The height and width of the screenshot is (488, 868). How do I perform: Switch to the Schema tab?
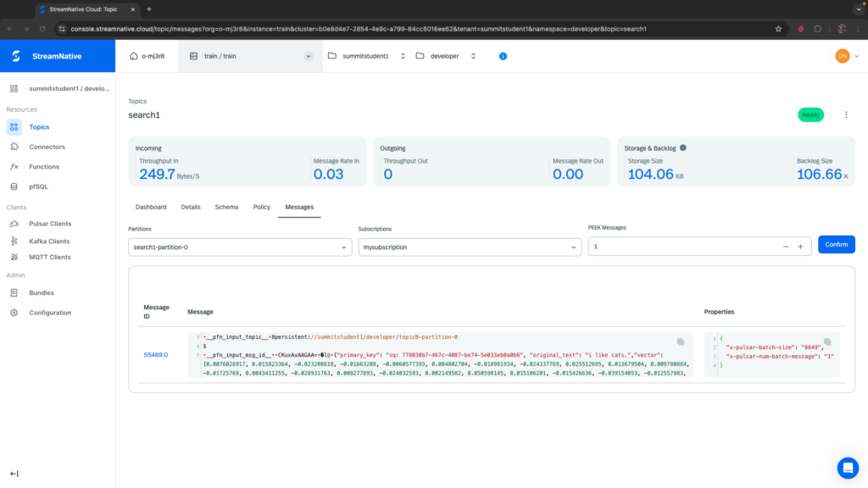(x=226, y=207)
